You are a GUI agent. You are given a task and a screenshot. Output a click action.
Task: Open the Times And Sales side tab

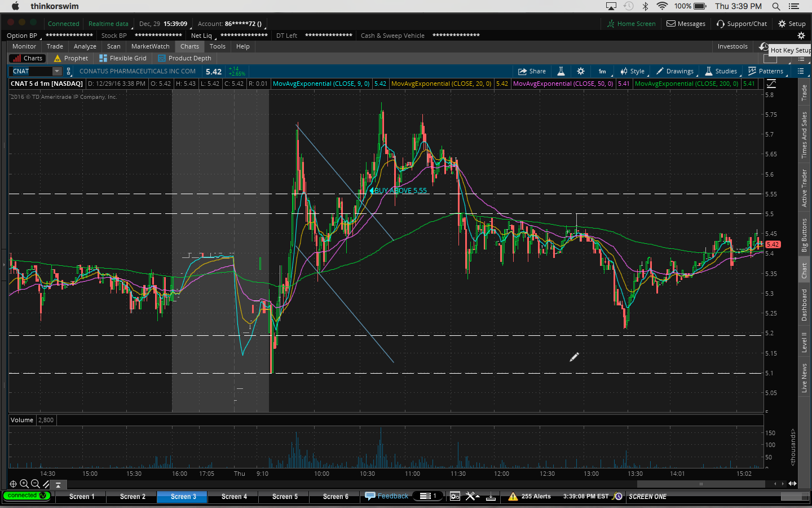pos(804,134)
